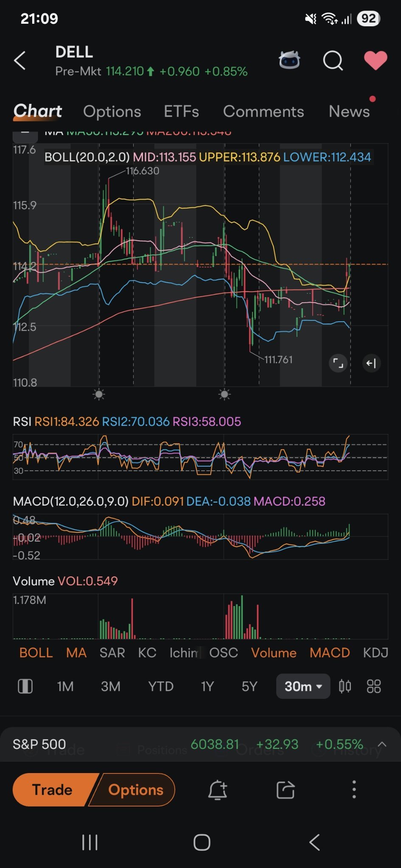Tap the search magnifier icon

[333, 61]
